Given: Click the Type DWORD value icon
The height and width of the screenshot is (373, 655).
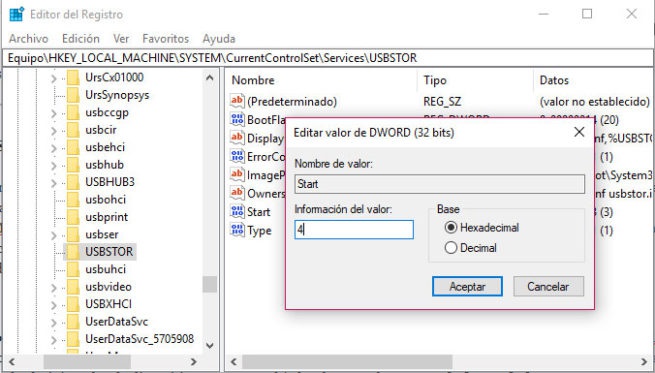Looking at the screenshot, I should (x=237, y=230).
